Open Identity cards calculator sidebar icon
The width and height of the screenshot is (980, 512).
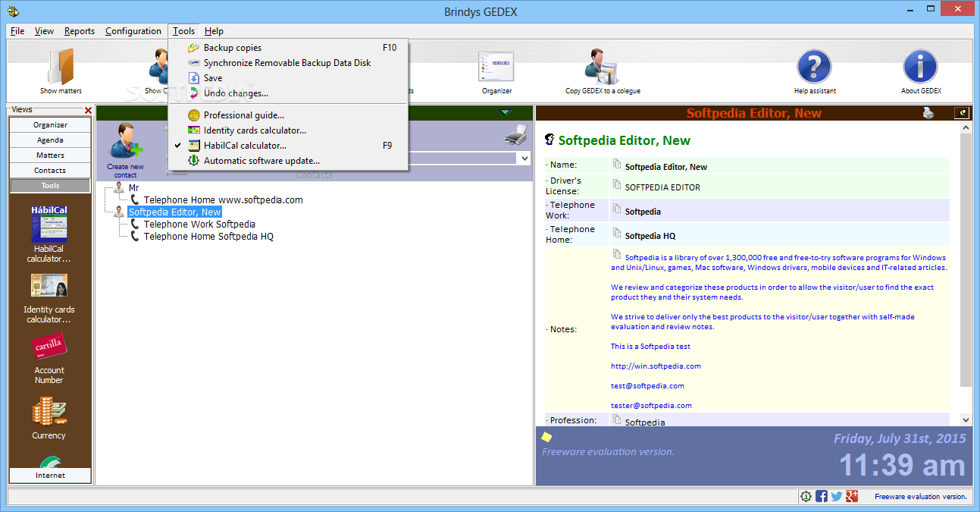pos(49,286)
